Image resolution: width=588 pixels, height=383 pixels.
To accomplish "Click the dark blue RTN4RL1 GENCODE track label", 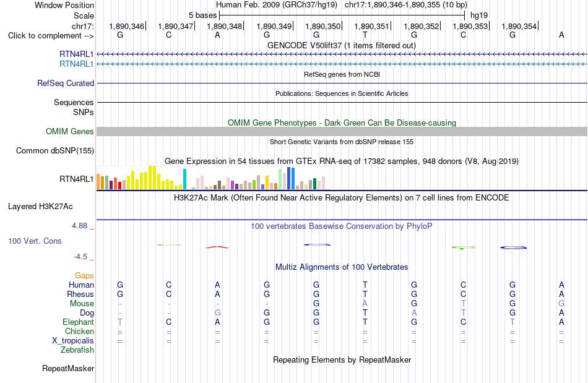I will click(77, 54).
